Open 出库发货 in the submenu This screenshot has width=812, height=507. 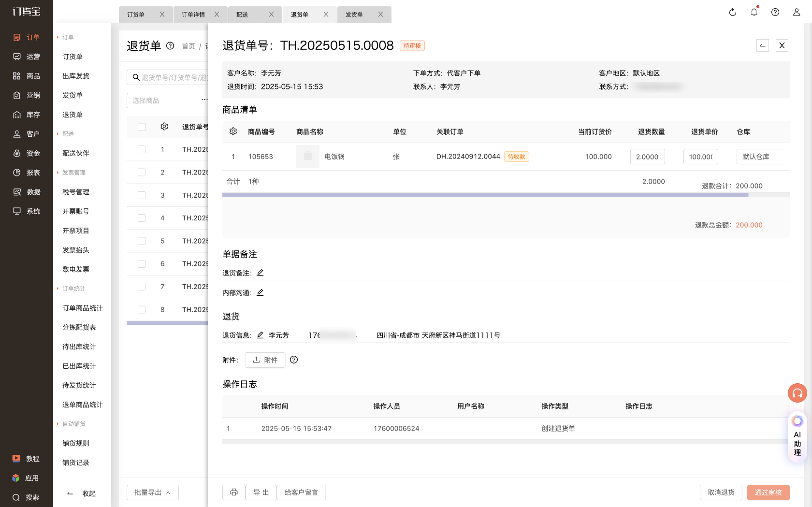pos(76,76)
